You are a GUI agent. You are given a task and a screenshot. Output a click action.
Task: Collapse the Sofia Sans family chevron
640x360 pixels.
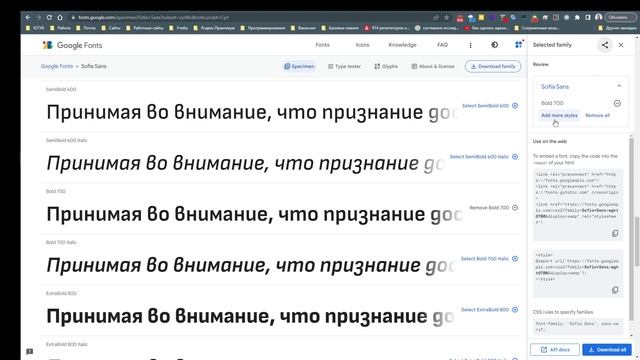[x=619, y=86]
